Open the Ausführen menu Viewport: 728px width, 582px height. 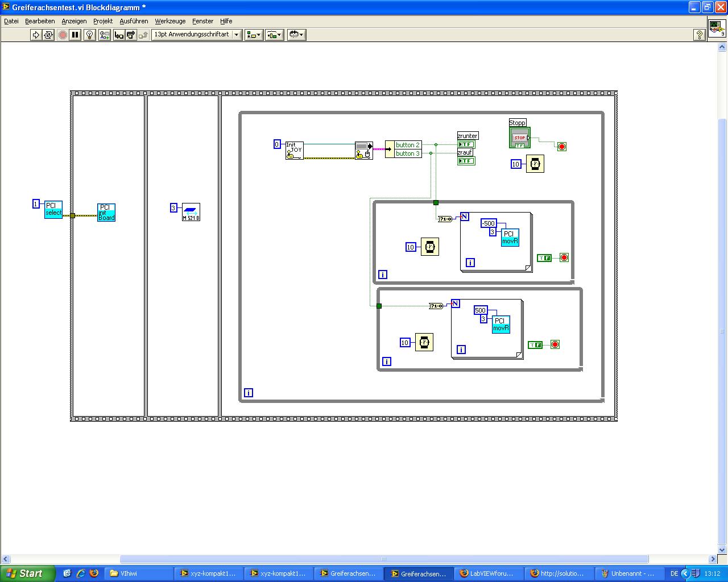coord(134,21)
